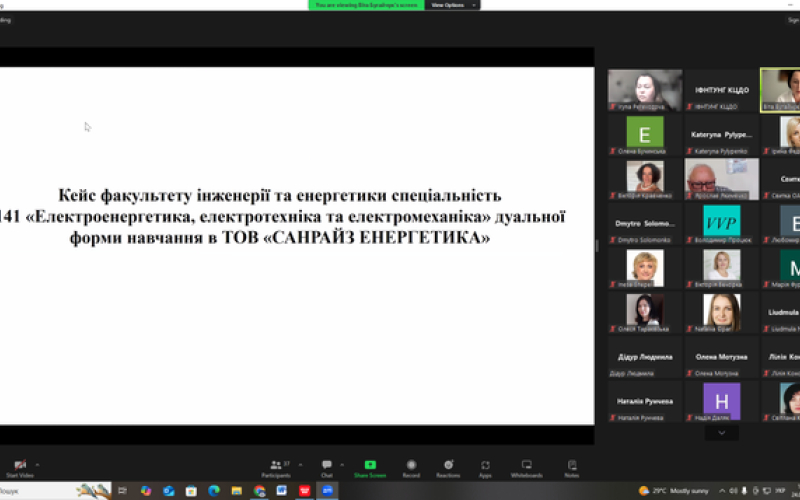Open Microsoft Word from the taskbar
This screenshot has width=800, height=500.
pos(282,491)
